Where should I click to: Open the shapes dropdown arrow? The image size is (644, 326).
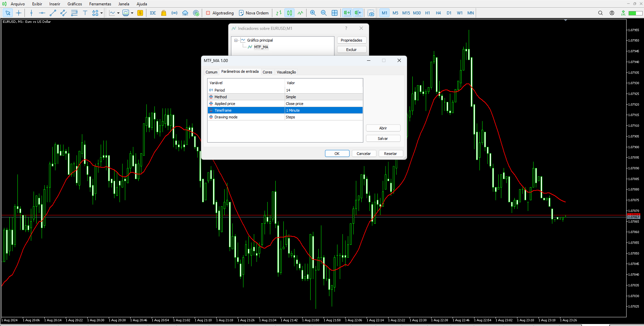pos(101,13)
